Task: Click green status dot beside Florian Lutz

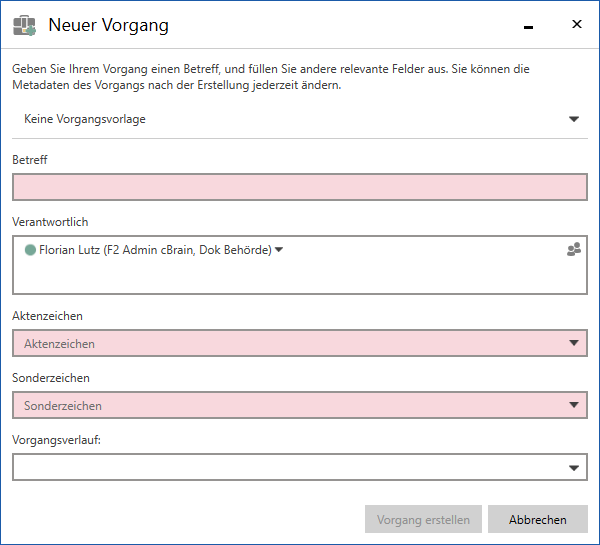Action: (30, 250)
